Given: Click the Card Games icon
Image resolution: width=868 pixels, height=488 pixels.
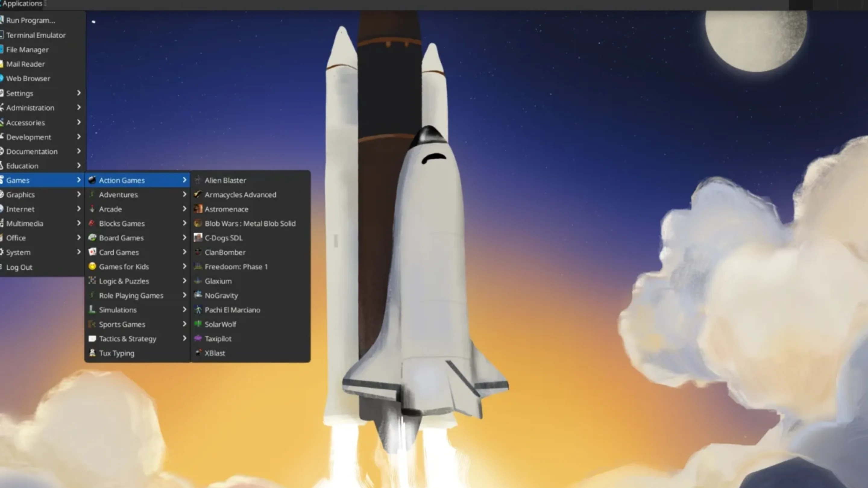Looking at the screenshot, I should pos(92,252).
